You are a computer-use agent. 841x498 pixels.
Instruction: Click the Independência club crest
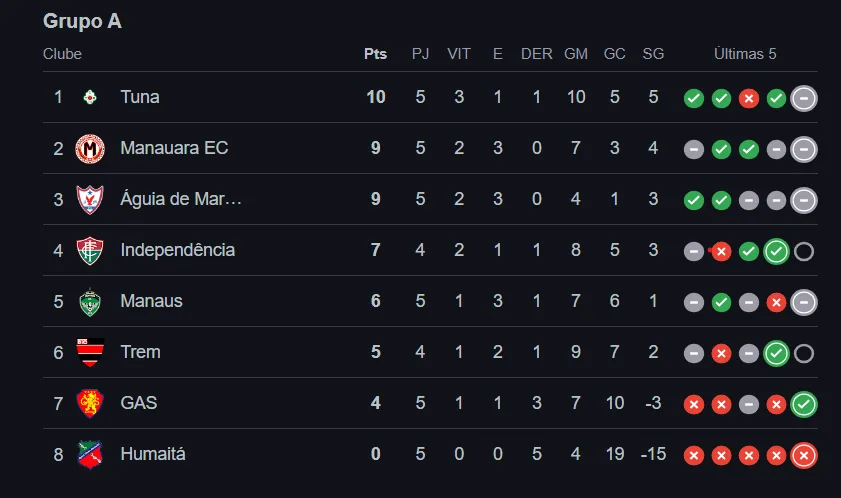tap(90, 251)
